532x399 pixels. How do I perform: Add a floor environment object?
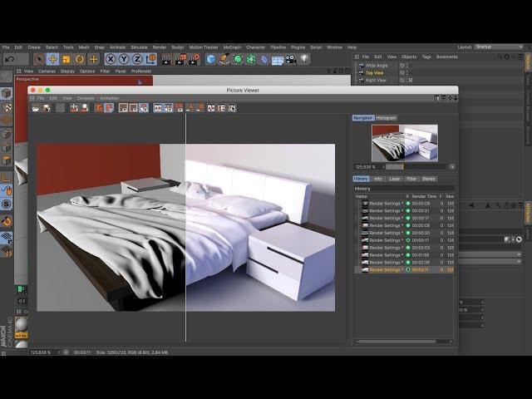pos(278,60)
